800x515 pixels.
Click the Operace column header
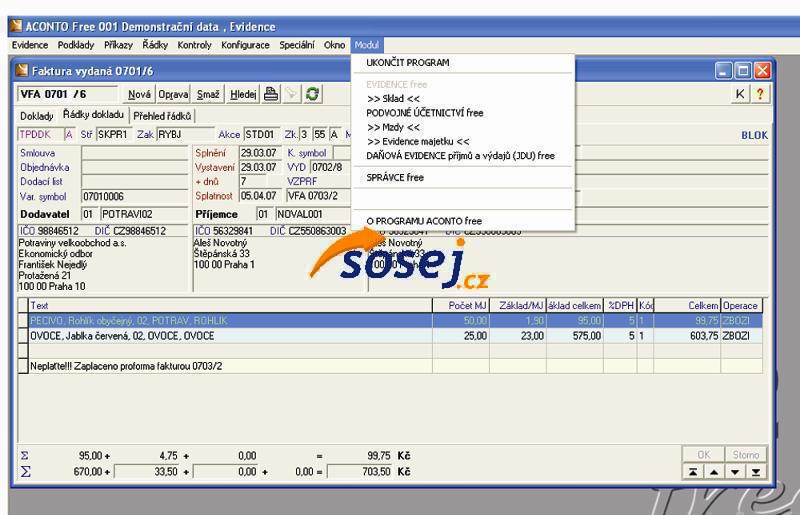coord(741,305)
